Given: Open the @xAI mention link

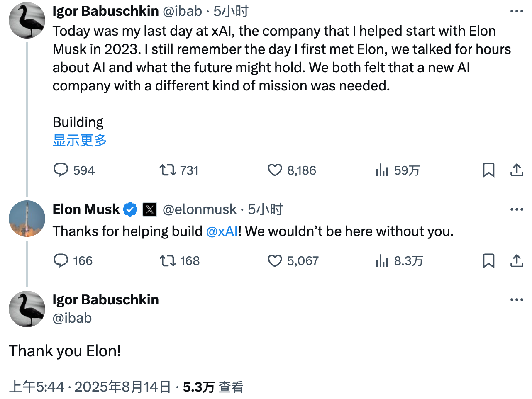Looking at the screenshot, I should click(222, 231).
